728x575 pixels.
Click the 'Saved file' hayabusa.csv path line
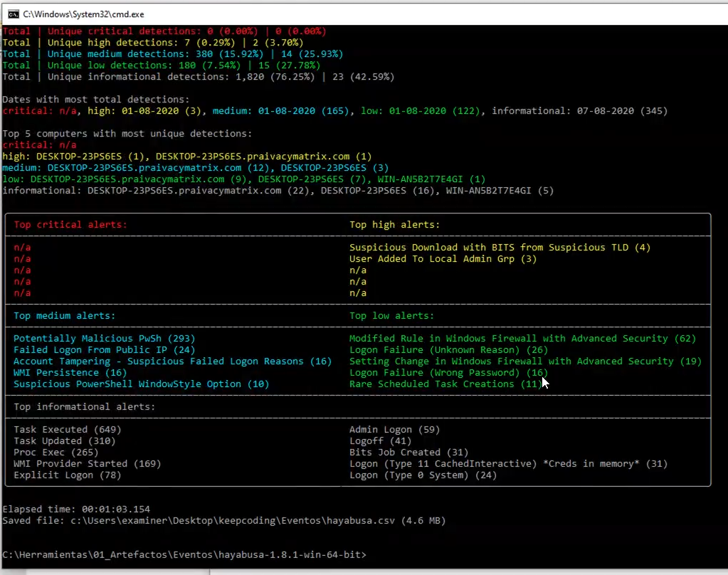click(x=223, y=521)
